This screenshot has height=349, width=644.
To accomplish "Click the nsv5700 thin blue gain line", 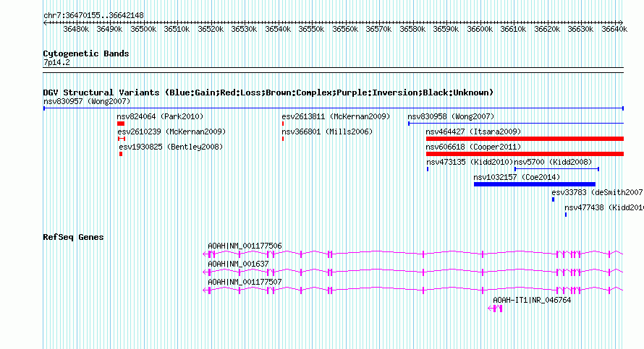I will coord(556,169).
